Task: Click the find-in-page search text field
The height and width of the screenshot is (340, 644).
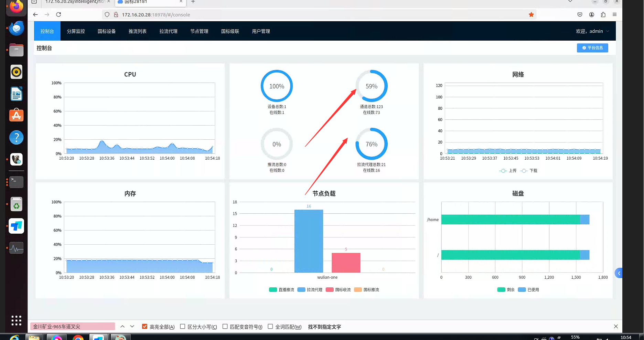Action: (x=73, y=326)
